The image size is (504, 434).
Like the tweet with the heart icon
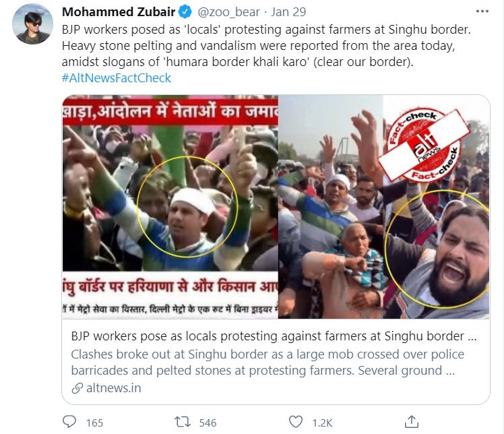pos(296,422)
